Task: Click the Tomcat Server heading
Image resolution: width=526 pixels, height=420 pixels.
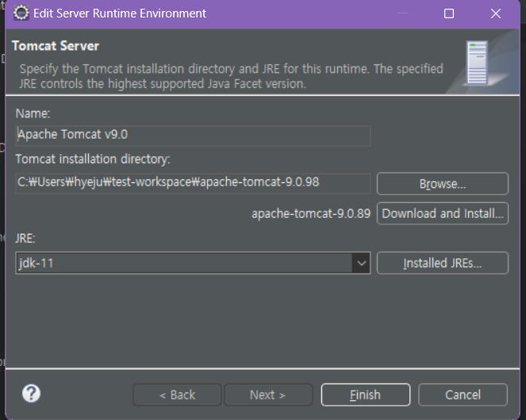Action: pyautogui.click(x=56, y=46)
